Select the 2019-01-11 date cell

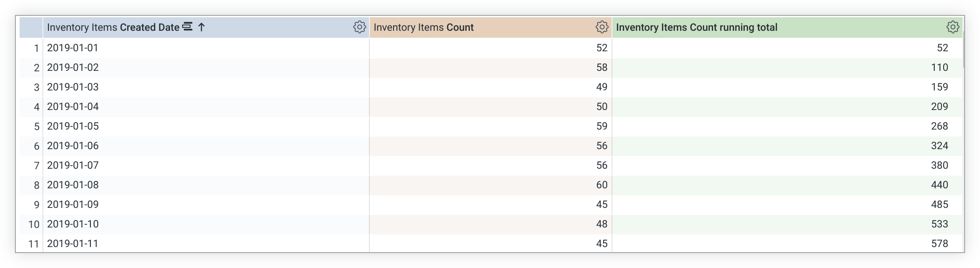point(73,244)
